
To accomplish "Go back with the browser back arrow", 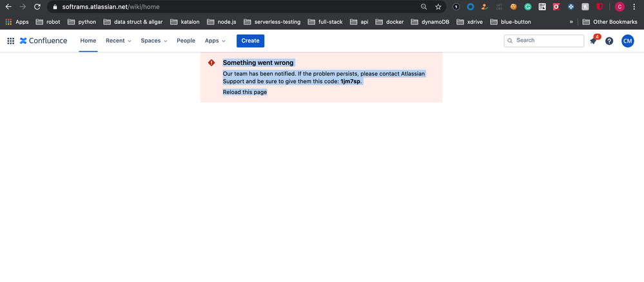I will (x=8, y=6).
